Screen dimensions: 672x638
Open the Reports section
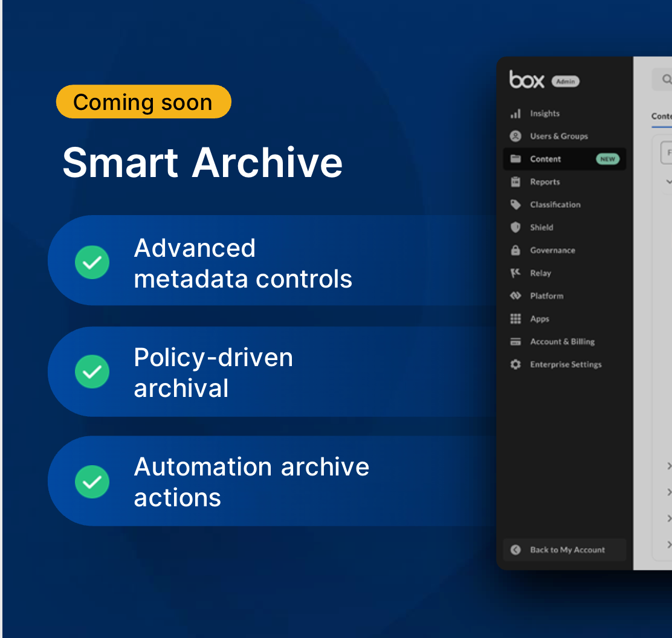point(544,182)
